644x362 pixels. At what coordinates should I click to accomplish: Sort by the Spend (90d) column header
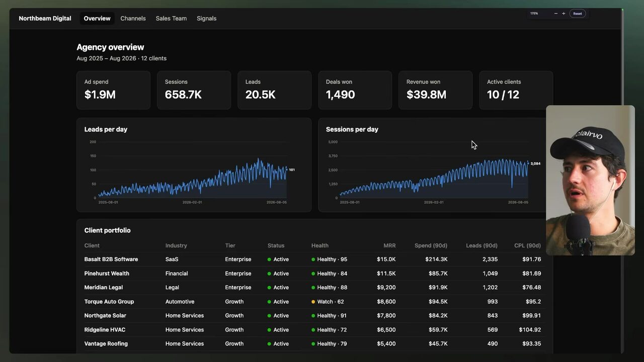tap(431, 246)
